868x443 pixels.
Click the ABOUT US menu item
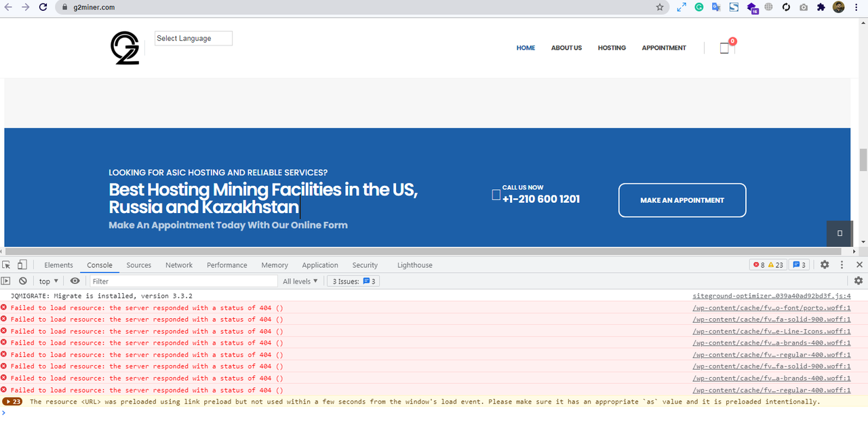coord(566,48)
